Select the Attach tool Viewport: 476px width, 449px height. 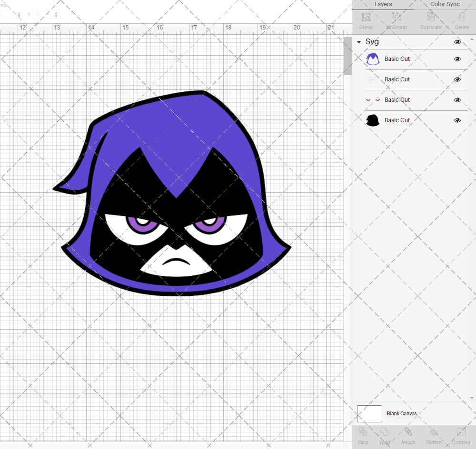pos(408,432)
